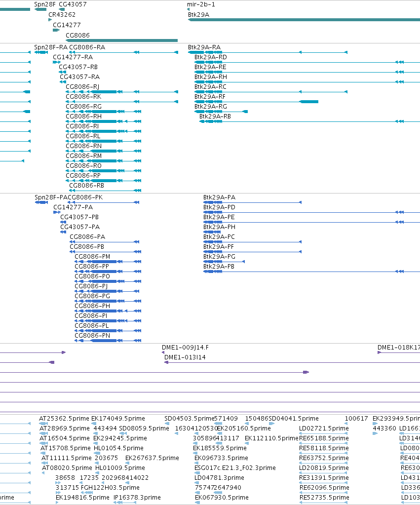Select transcript CG8086-RM
Image resolution: width=420 pixels, height=505 pixels.
tap(84, 156)
